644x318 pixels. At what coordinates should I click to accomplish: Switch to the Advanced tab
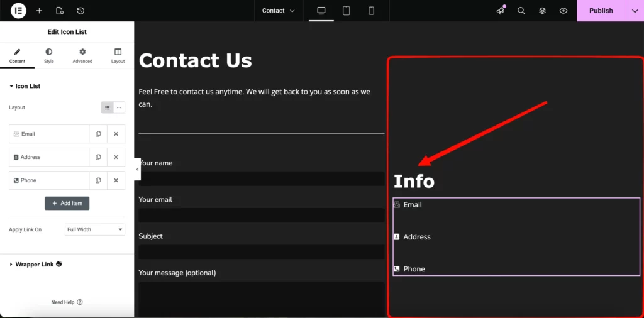(x=82, y=56)
